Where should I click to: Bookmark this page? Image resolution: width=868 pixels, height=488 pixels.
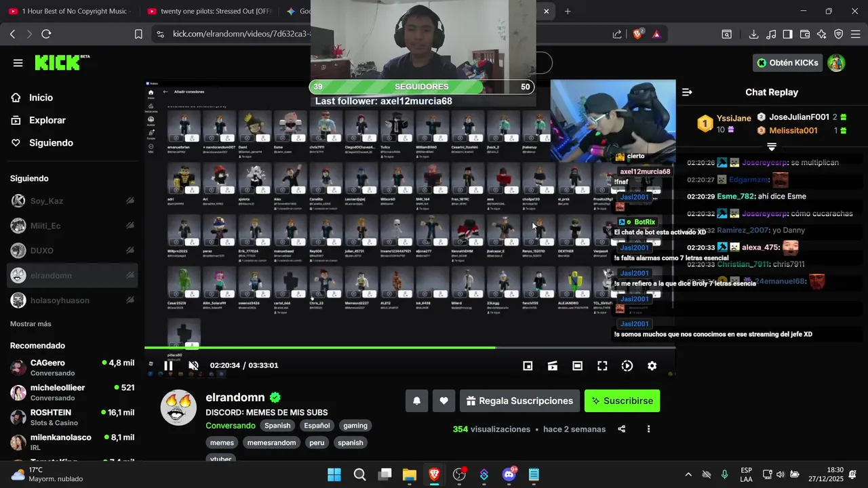click(x=138, y=34)
